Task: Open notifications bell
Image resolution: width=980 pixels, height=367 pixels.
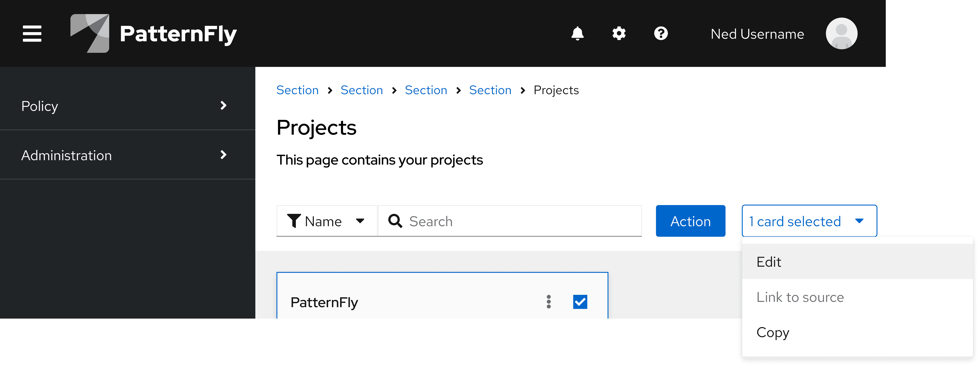Action: click(x=577, y=33)
